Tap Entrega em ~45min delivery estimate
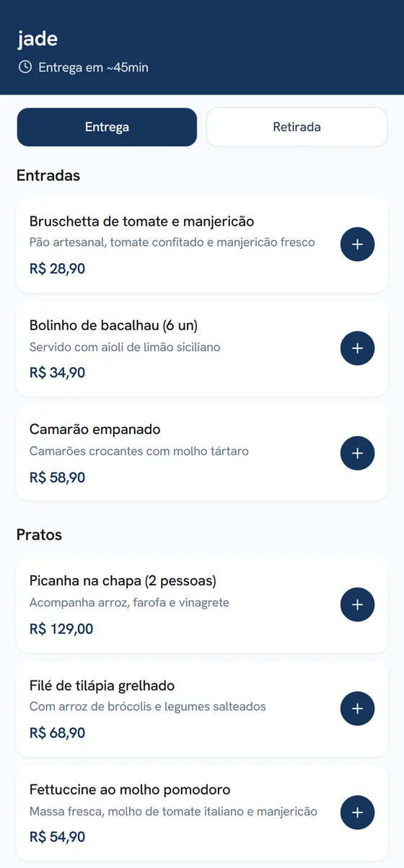Viewport: 404px width, 868px height. coord(93,68)
